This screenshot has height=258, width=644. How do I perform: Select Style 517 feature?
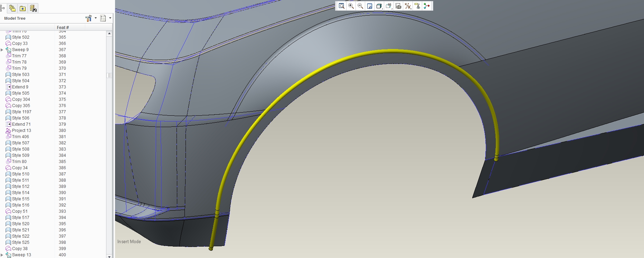21,218
